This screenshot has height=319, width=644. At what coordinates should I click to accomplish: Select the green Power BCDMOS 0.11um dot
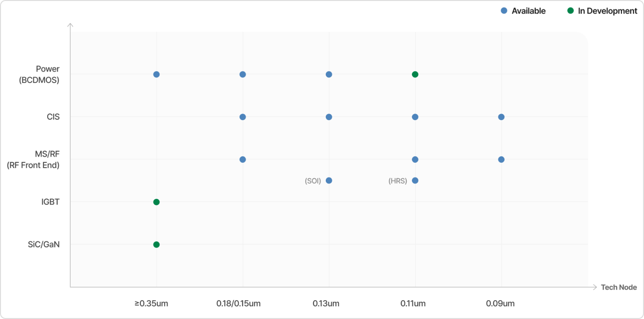click(x=415, y=74)
